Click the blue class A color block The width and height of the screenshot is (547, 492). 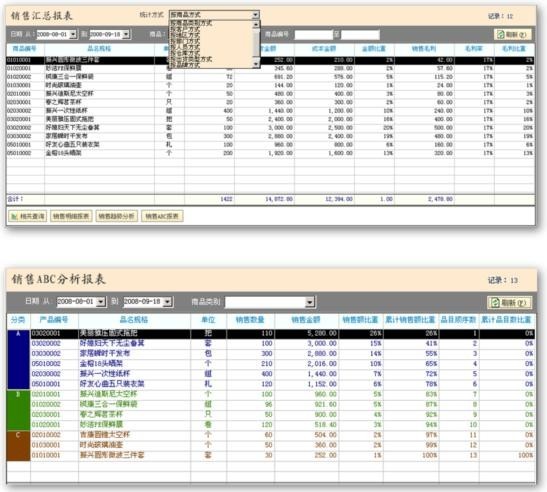click(x=18, y=359)
